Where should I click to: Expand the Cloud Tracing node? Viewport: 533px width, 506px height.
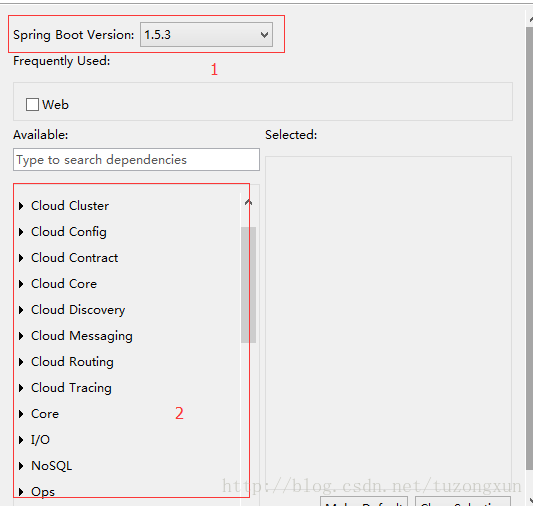21,388
